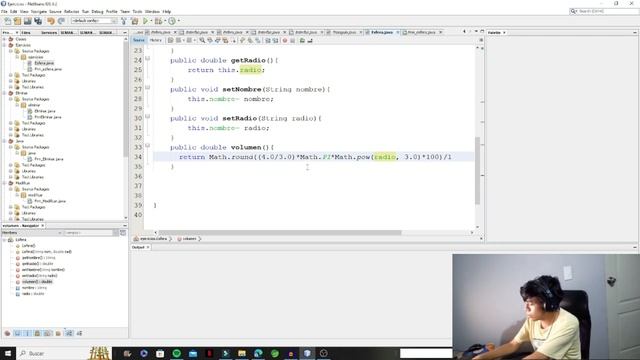Screen dimensions: 640x360
Task: Click the New File toolbar icon
Action: click(x=8, y=21)
